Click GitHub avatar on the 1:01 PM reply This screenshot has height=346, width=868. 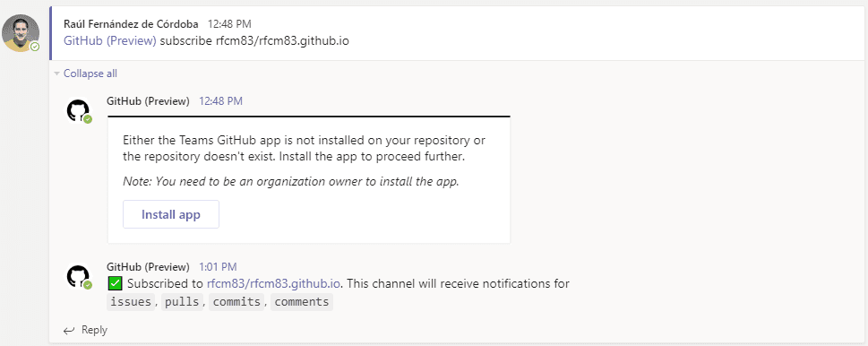(78, 276)
